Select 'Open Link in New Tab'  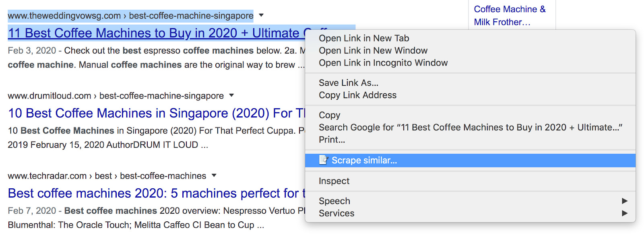(x=363, y=38)
